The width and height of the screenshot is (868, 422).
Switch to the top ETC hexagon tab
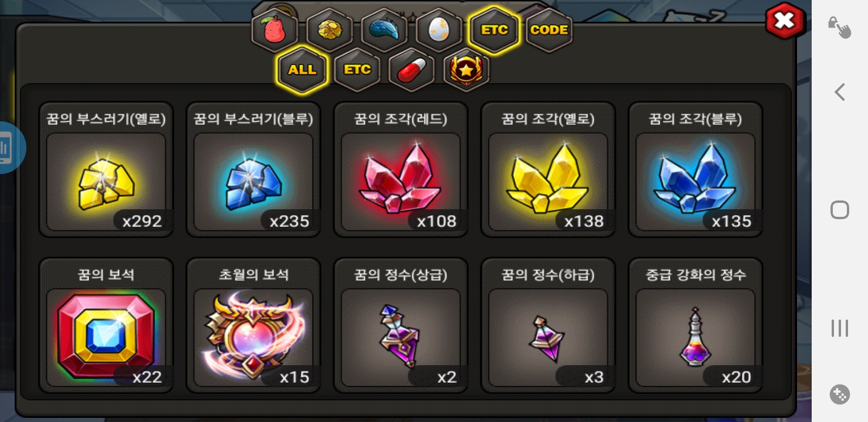click(x=494, y=30)
